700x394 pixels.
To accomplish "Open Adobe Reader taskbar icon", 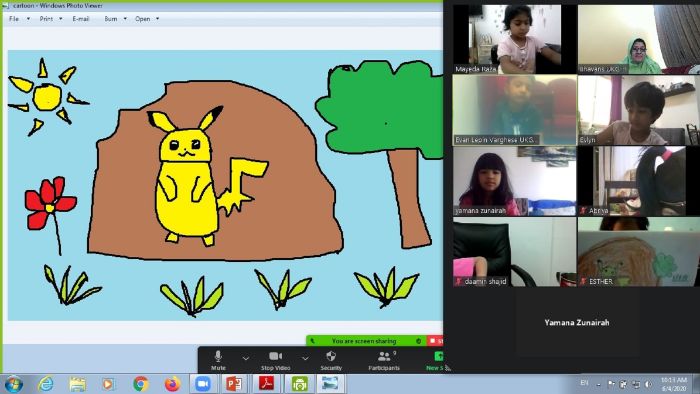I will coord(267,384).
